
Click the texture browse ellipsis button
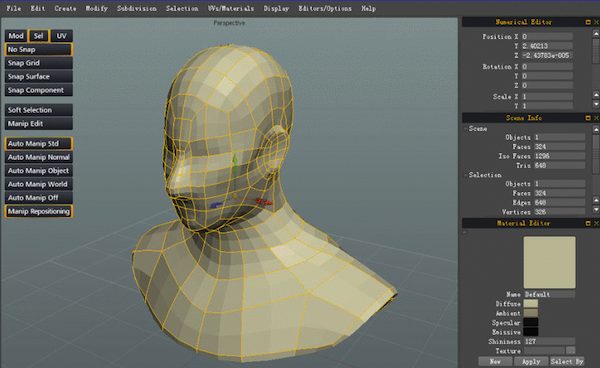571,350
